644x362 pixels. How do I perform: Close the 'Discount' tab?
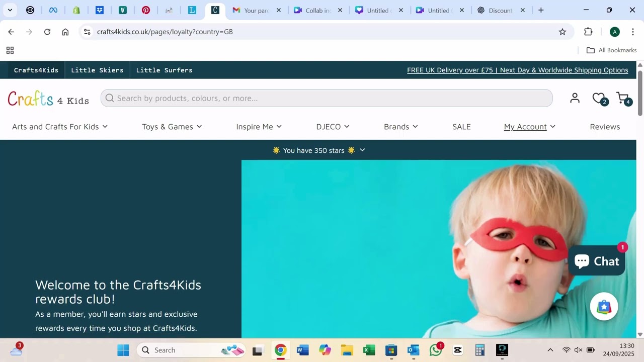pyautogui.click(x=523, y=10)
